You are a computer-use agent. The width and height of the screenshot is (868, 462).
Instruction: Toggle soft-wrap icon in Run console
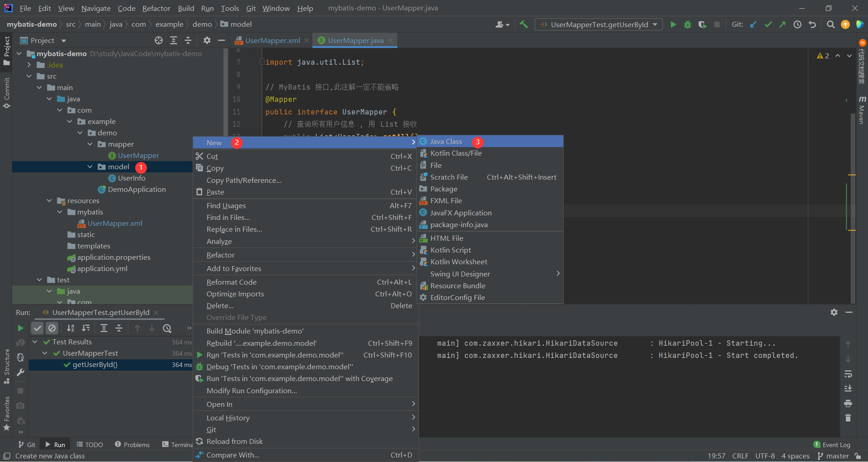pyautogui.click(x=848, y=374)
